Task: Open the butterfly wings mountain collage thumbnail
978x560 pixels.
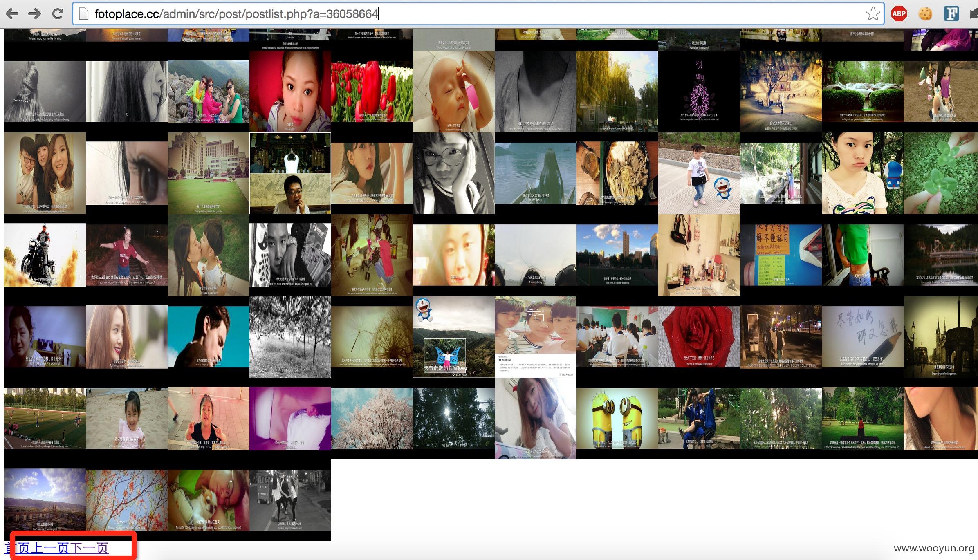Action: click(x=454, y=337)
